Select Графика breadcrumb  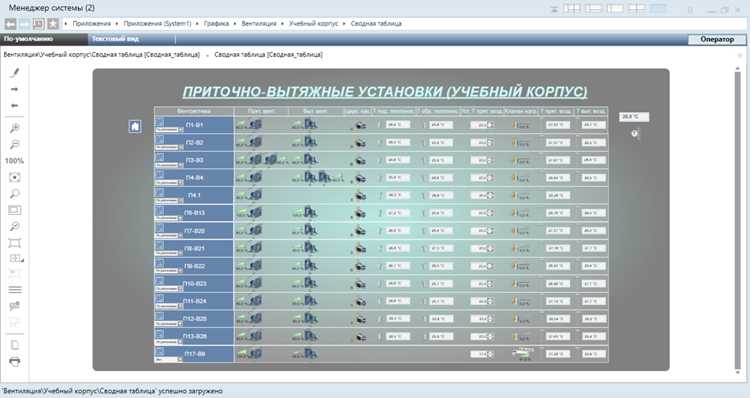pyautogui.click(x=216, y=23)
